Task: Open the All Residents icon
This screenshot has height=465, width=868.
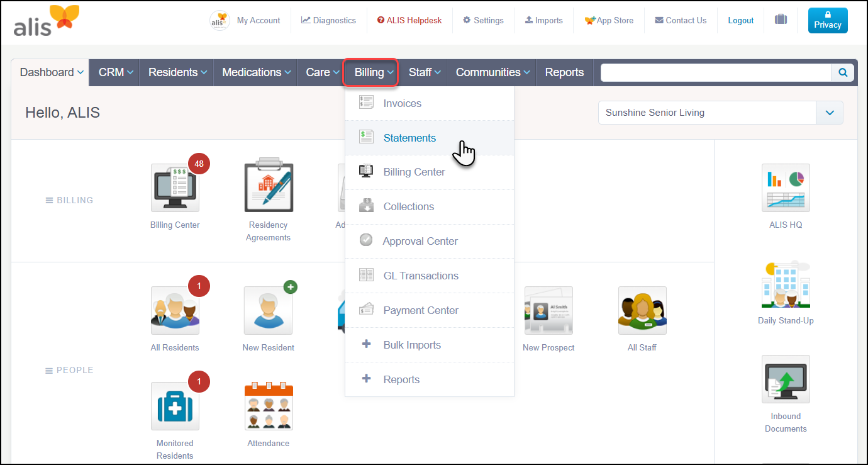Action: 175,311
